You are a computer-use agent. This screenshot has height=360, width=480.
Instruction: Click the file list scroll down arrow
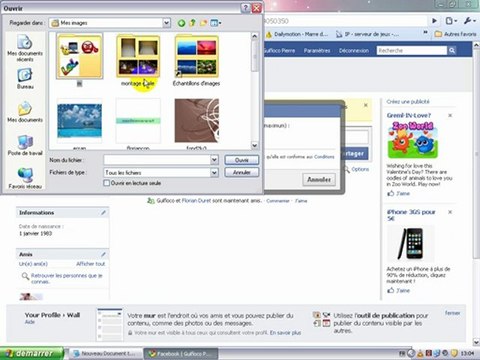[254, 145]
